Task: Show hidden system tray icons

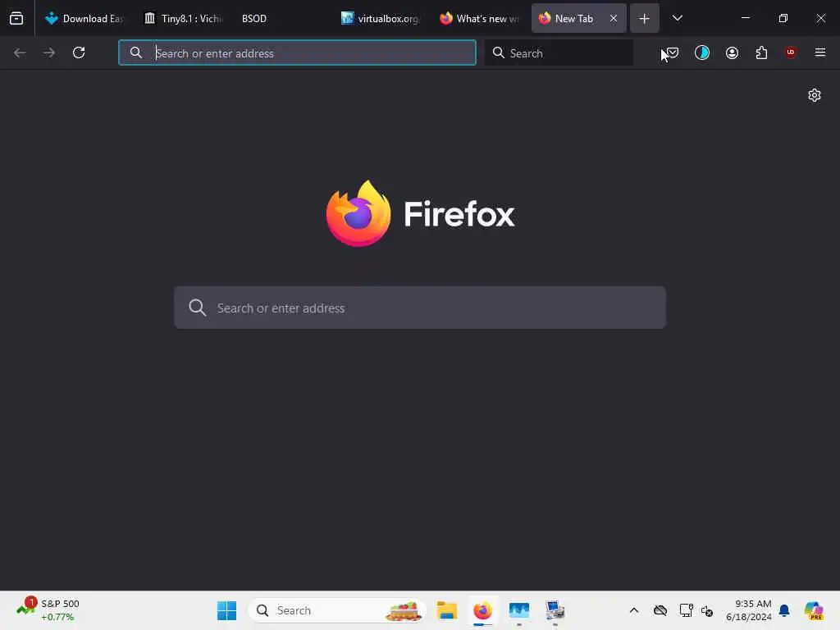Action: click(x=634, y=610)
